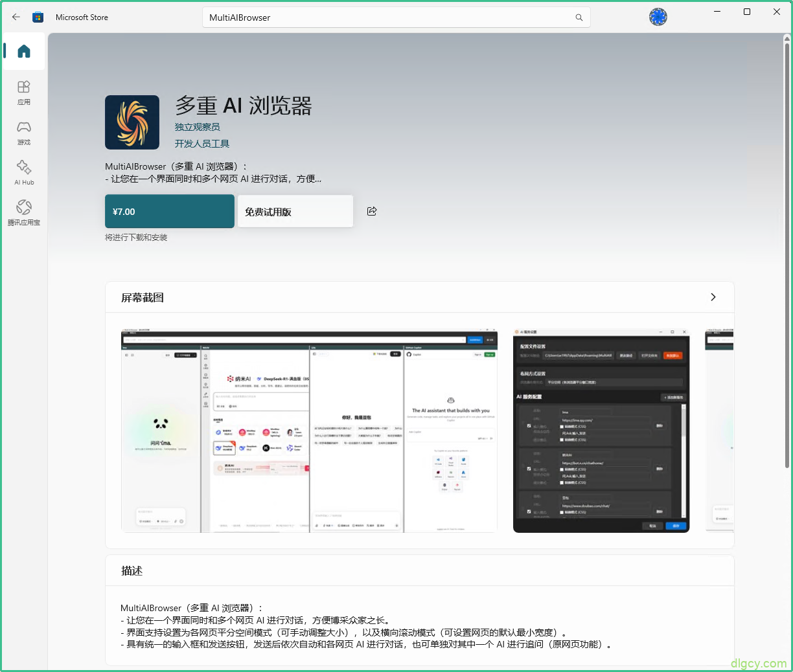Click the 免费试用版 free trial button
This screenshot has width=793, height=672.
(x=295, y=212)
